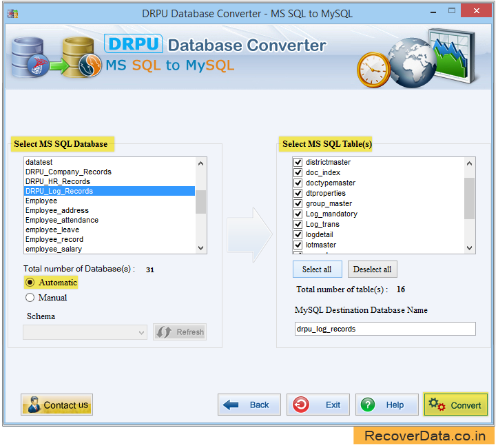Image resolution: width=498 pixels, height=448 pixels.
Task: Click Select all button
Action: (x=317, y=269)
